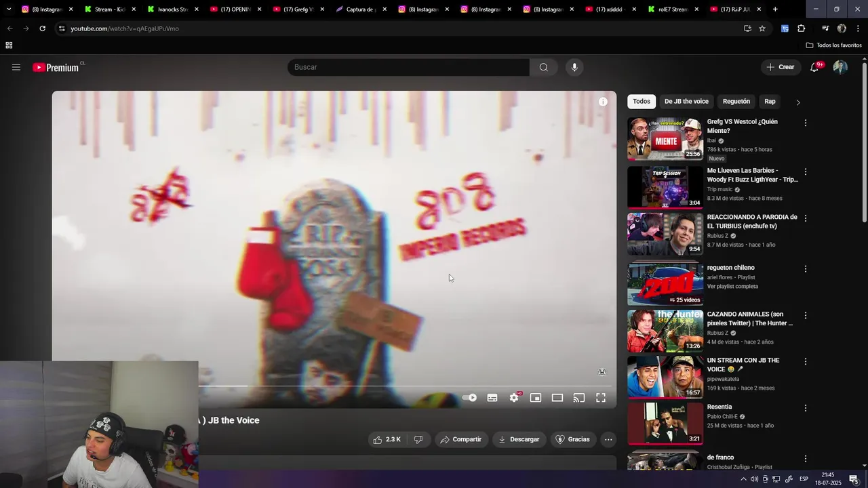Click the ESP language indicator
868x488 pixels.
(x=804, y=479)
